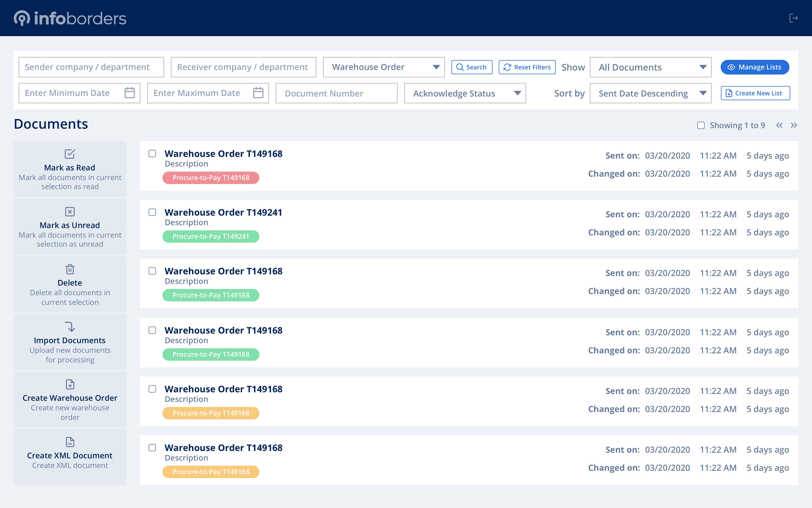Check the fifth row with first orange tag

coord(152,389)
